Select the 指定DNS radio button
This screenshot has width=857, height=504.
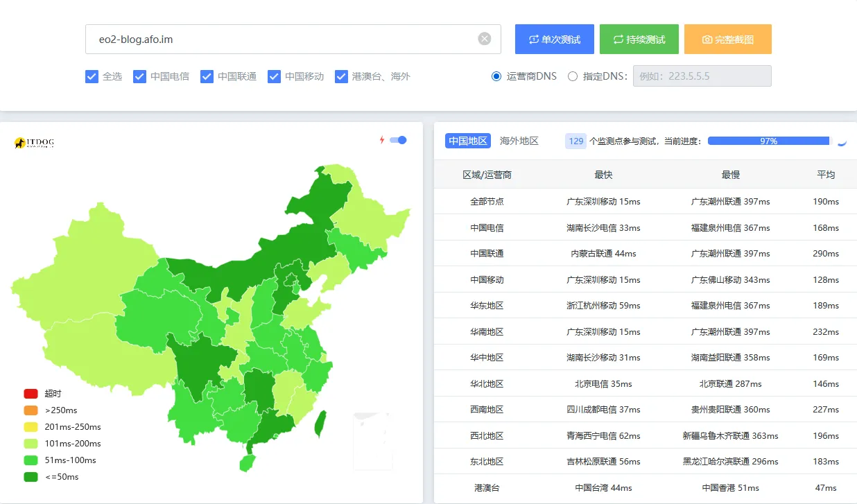[573, 76]
